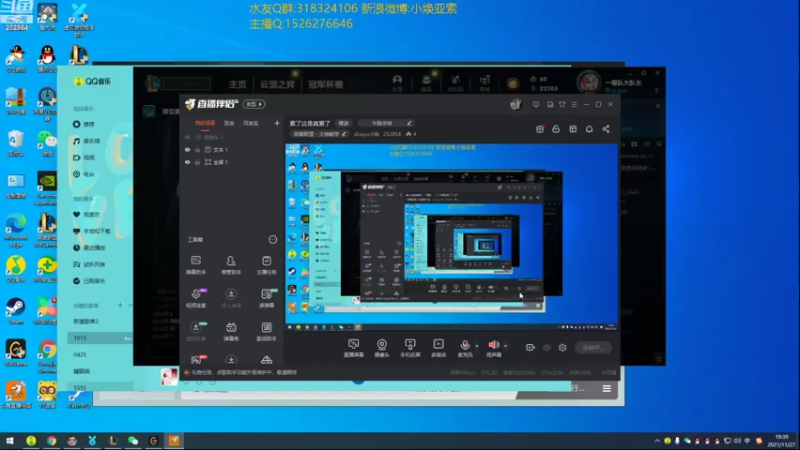Open the 主播任务 tool
This screenshot has height=450, width=800.
(266, 265)
